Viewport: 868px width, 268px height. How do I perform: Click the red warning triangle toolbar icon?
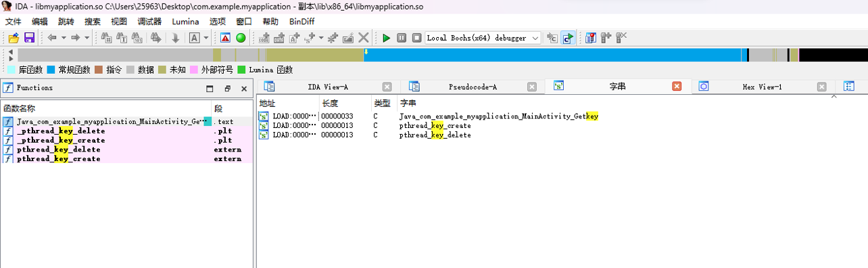[x=225, y=38]
